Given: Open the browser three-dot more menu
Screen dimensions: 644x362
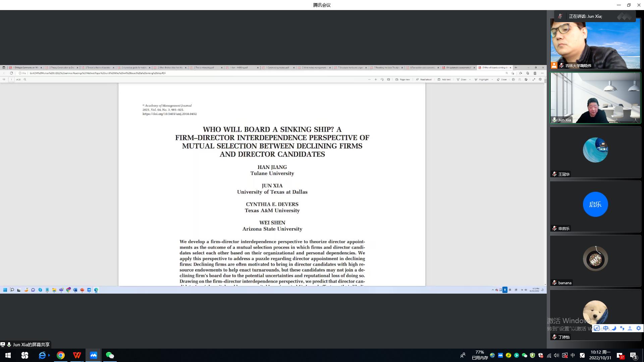Looking at the screenshot, I should [542, 73].
